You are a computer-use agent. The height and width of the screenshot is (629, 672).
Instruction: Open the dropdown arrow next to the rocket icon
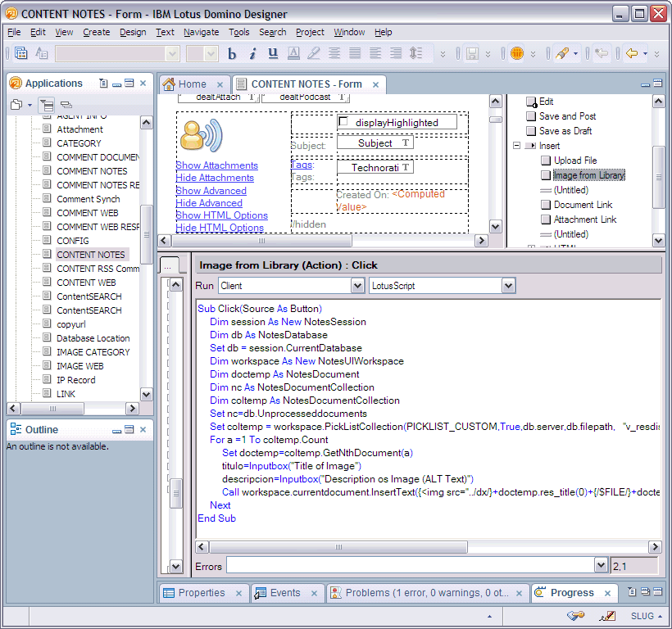click(575, 54)
